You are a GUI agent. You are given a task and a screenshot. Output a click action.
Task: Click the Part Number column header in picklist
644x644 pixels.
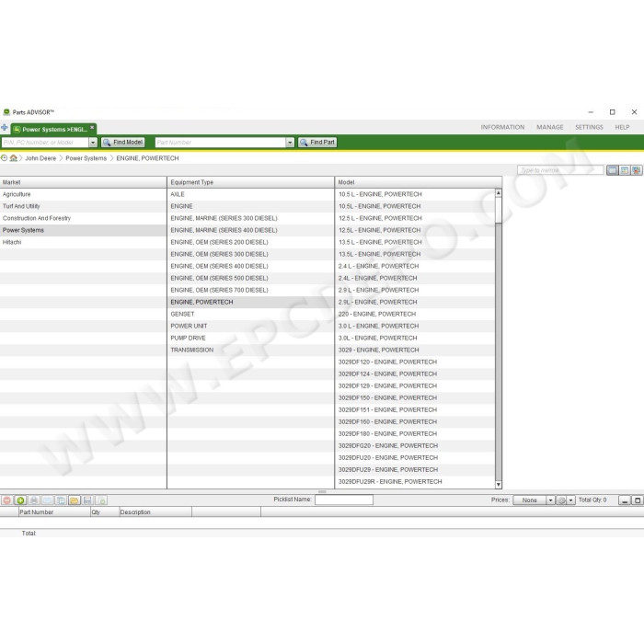54,512
